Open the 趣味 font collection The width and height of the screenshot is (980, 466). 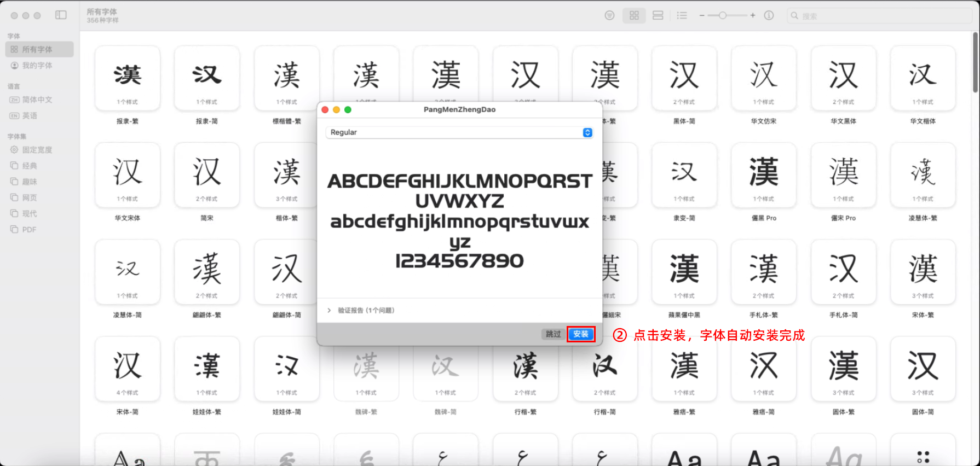click(x=39, y=182)
